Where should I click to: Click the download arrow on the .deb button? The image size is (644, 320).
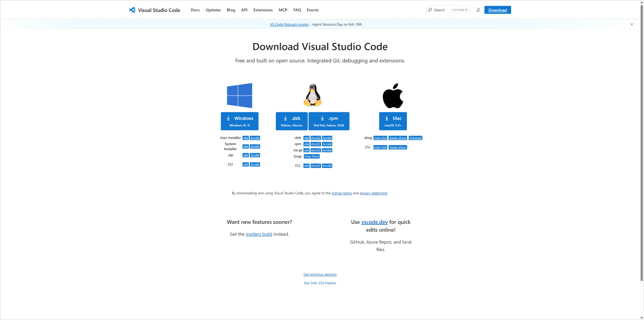point(285,118)
